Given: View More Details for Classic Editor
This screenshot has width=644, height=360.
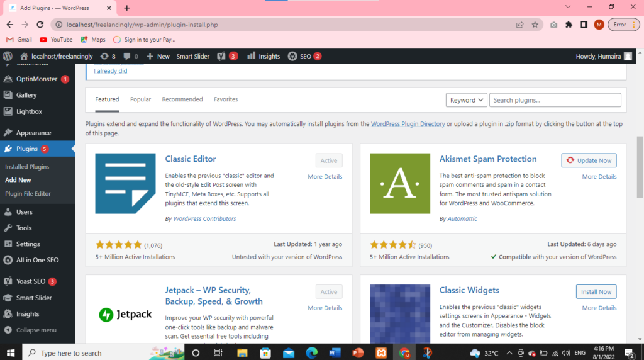Looking at the screenshot, I should [x=325, y=177].
